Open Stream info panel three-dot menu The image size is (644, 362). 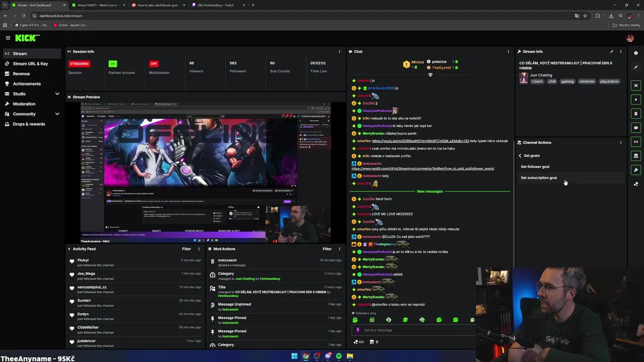coord(620,51)
